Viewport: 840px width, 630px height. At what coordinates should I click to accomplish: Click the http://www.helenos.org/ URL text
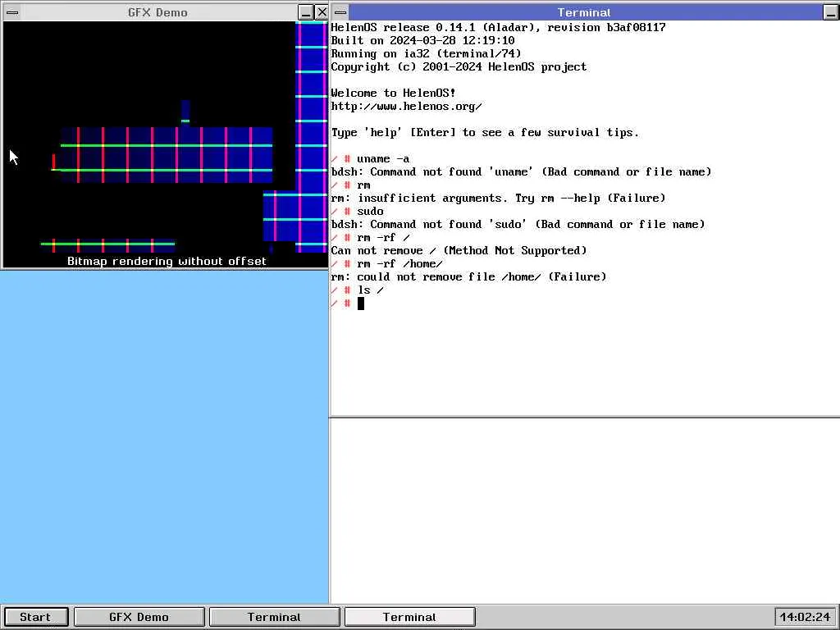407,106
